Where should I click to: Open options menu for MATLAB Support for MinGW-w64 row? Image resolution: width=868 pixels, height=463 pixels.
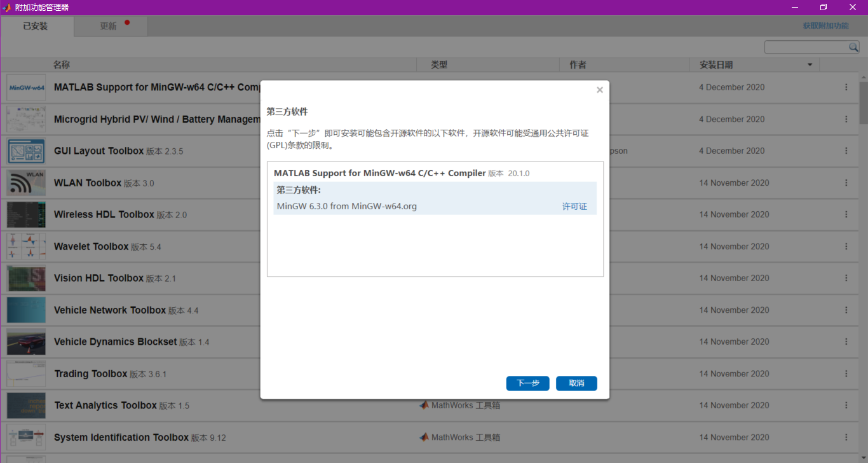pyautogui.click(x=846, y=87)
